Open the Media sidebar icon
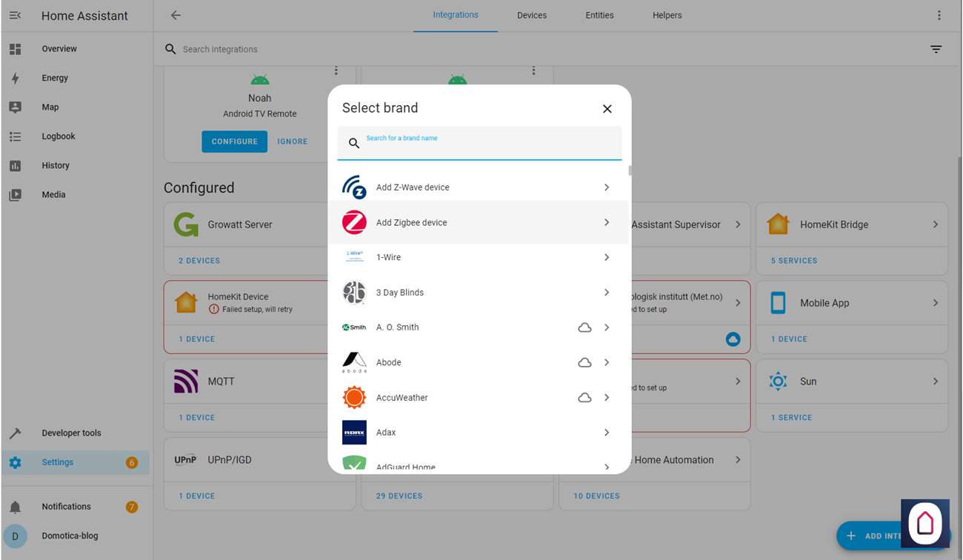Screen dimensions: 963x560 (x=15, y=195)
